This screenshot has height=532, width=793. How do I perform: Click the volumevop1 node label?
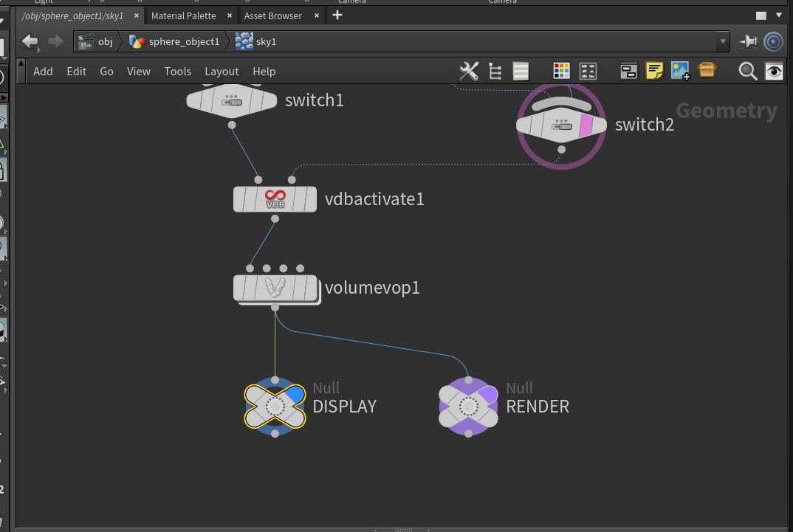pos(372,288)
